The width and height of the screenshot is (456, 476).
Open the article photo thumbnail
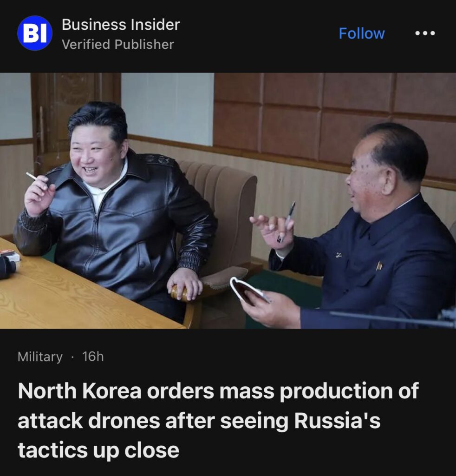[228, 201]
